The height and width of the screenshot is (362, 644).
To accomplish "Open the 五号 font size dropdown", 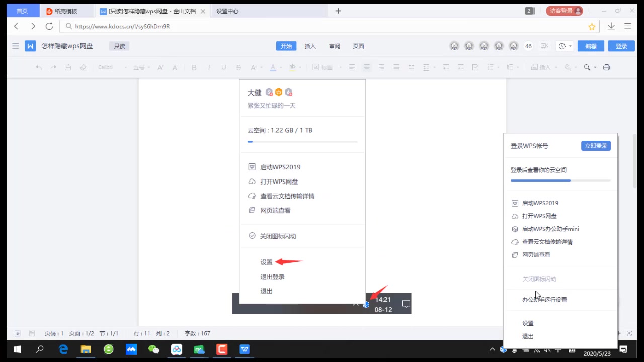I will click(x=141, y=67).
